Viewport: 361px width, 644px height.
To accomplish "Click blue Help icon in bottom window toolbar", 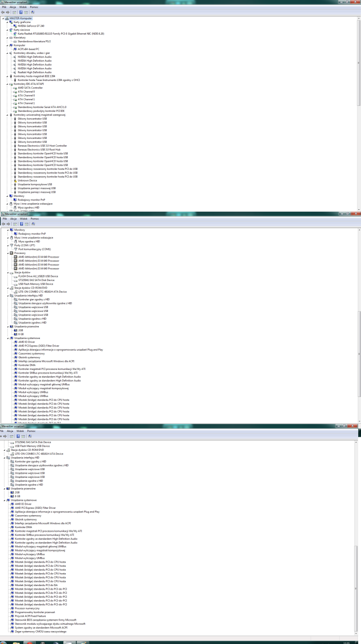I will [18, 436].
